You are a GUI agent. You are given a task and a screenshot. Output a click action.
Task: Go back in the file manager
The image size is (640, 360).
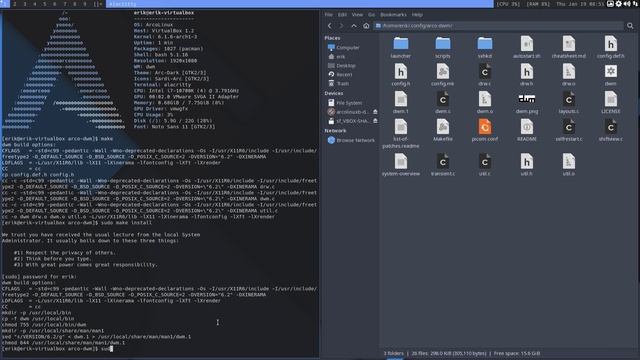pos(329,26)
